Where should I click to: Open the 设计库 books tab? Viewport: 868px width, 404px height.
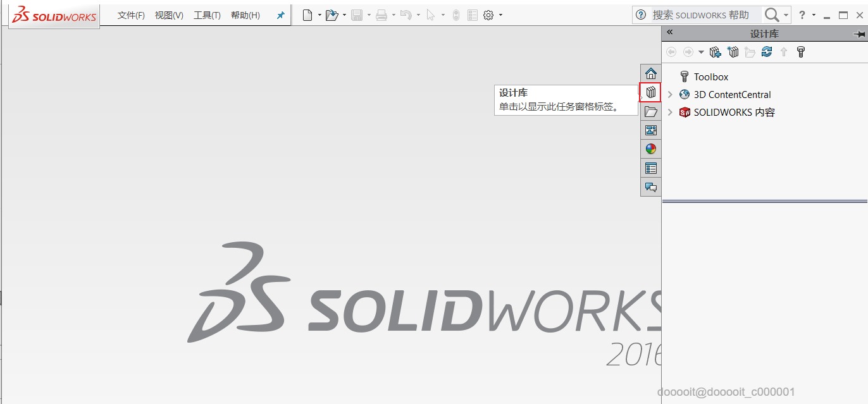click(x=651, y=92)
